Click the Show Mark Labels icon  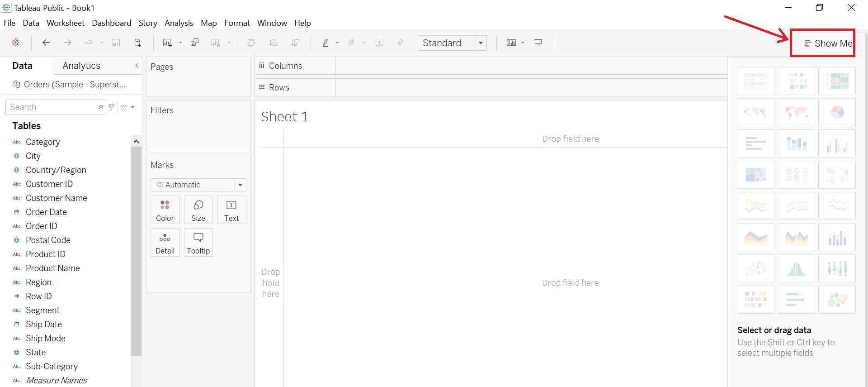[x=379, y=43]
